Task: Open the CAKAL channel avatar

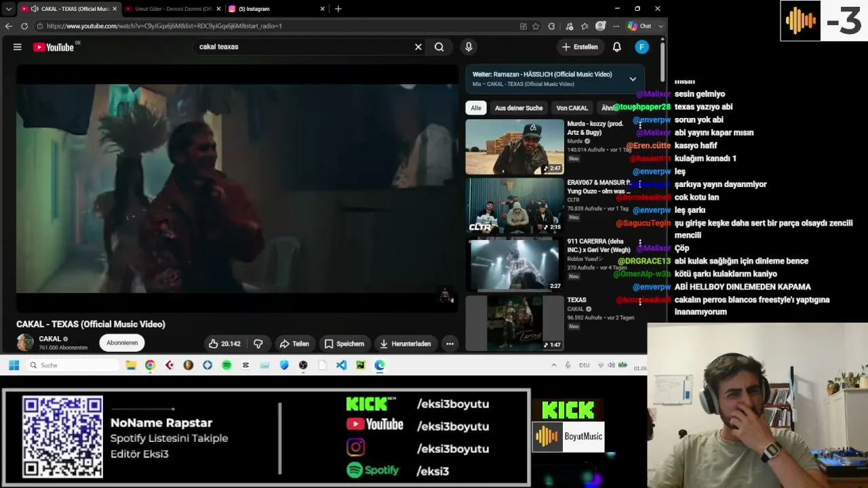Action: [26, 342]
